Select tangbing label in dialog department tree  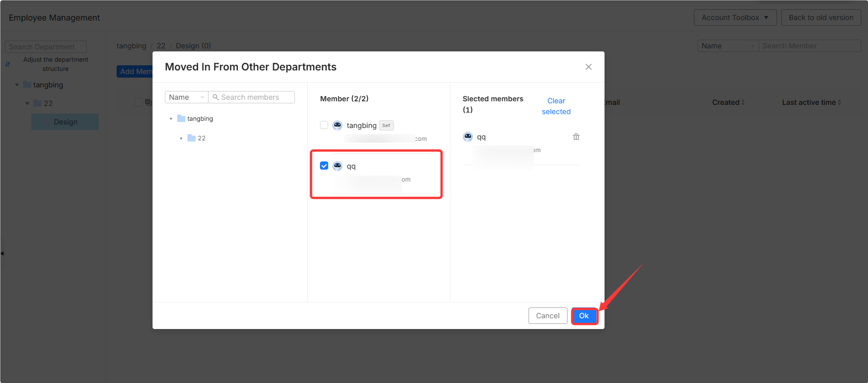coord(200,119)
